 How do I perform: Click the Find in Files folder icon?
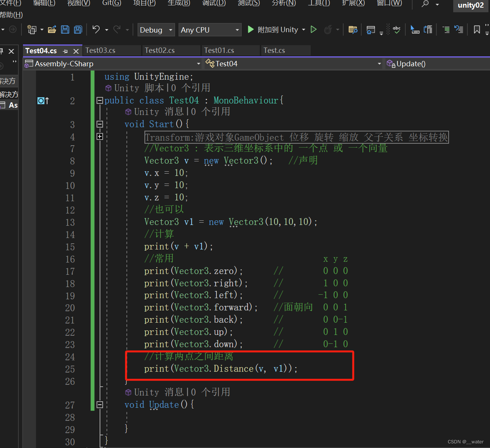pyautogui.click(x=353, y=30)
